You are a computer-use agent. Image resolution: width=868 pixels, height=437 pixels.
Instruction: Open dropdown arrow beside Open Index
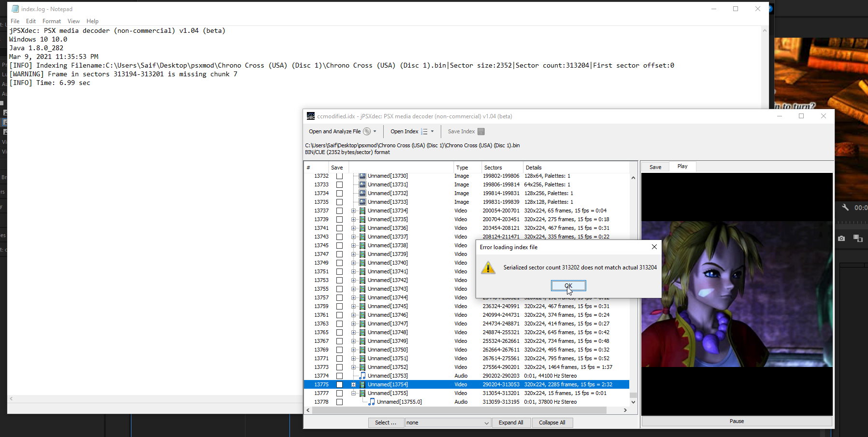(x=432, y=131)
